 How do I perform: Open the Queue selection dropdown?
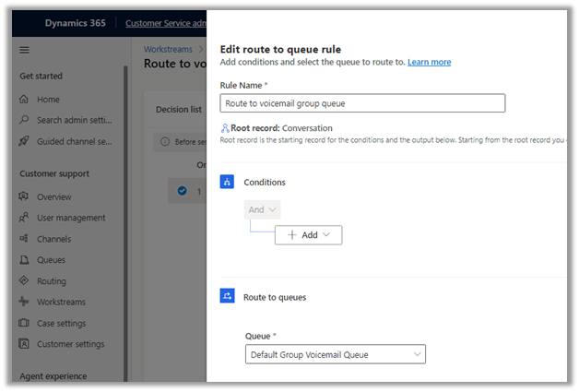point(337,354)
